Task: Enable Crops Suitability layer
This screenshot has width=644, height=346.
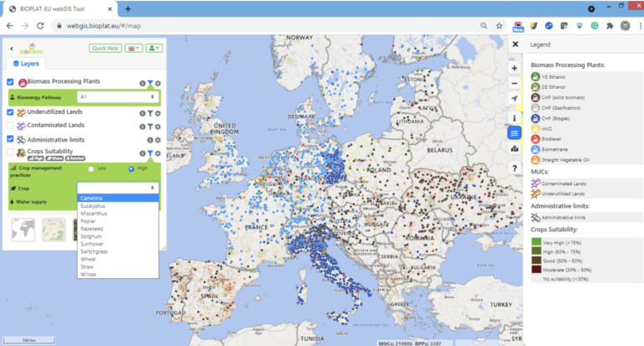Action: [10, 152]
